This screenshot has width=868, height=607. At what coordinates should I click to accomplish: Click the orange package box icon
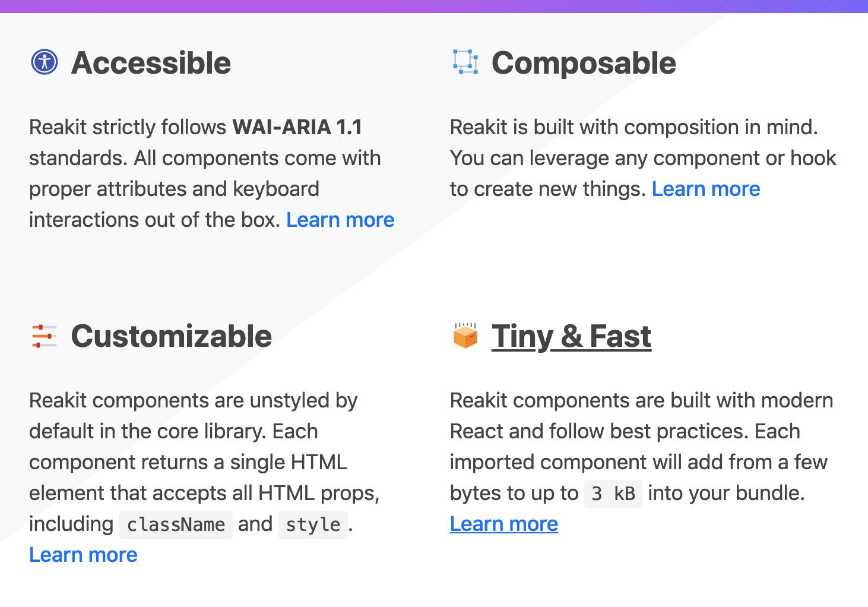(465, 336)
